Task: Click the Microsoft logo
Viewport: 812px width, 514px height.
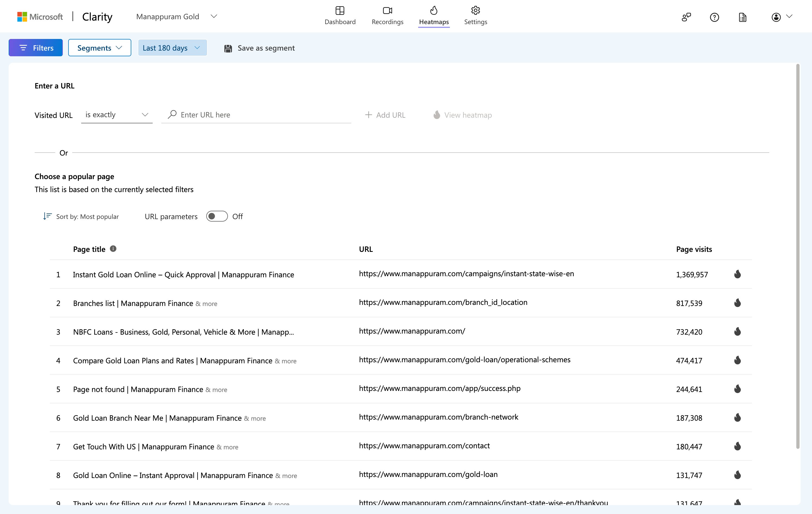Action: tap(40, 17)
